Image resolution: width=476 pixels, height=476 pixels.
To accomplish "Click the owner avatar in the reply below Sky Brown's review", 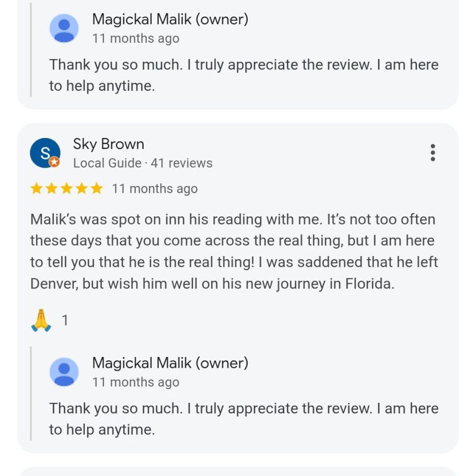I will 64,372.
